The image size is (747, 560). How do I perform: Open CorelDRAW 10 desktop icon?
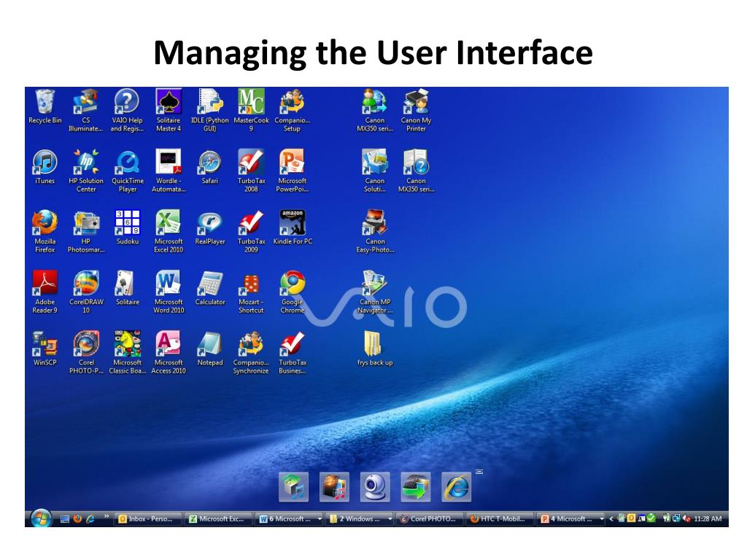click(86, 292)
